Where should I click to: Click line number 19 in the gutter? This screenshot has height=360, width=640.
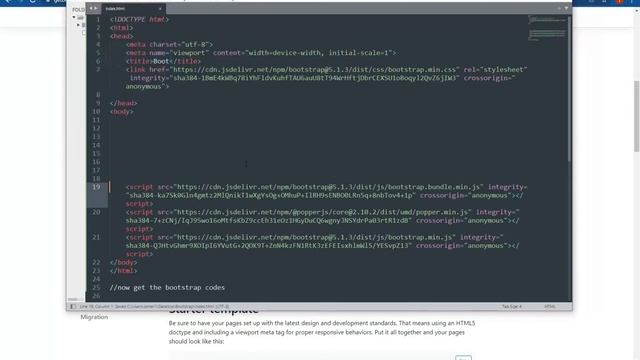coord(96,187)
